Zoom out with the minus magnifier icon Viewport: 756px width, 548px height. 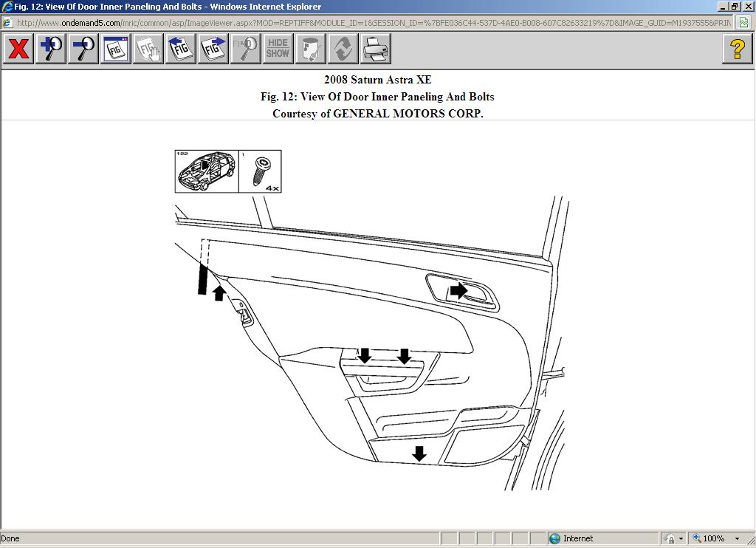point(83,49)
